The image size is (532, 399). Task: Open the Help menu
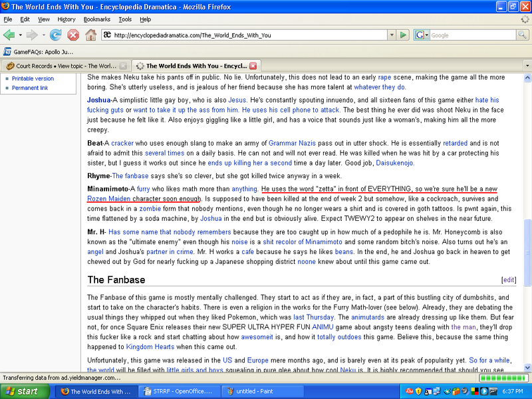(145, 19)
